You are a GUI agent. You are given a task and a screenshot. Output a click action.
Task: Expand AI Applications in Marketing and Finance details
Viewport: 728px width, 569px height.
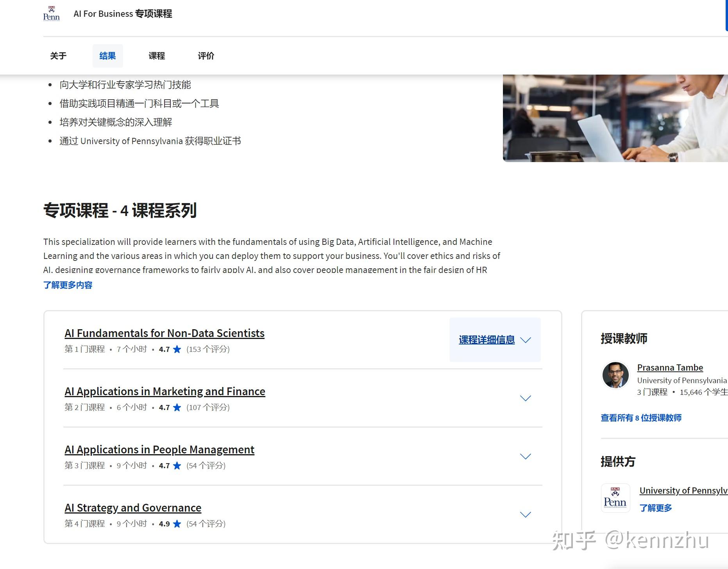(x=526, y=398)
